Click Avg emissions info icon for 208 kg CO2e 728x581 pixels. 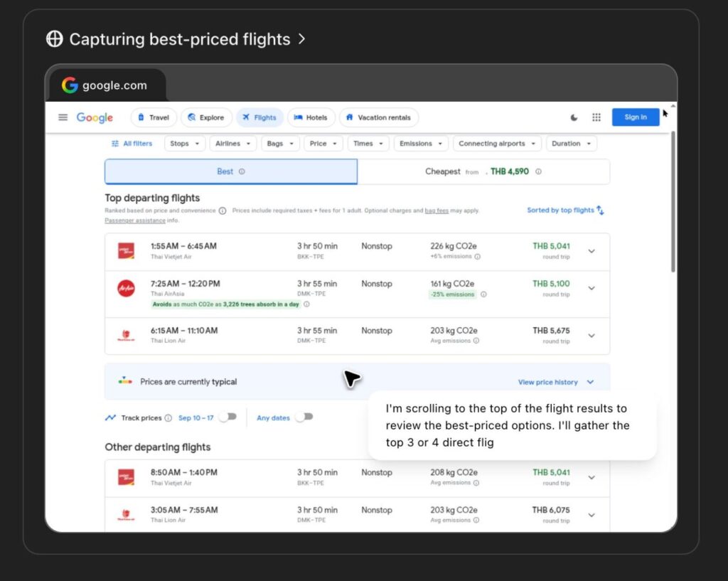(476, 483)
